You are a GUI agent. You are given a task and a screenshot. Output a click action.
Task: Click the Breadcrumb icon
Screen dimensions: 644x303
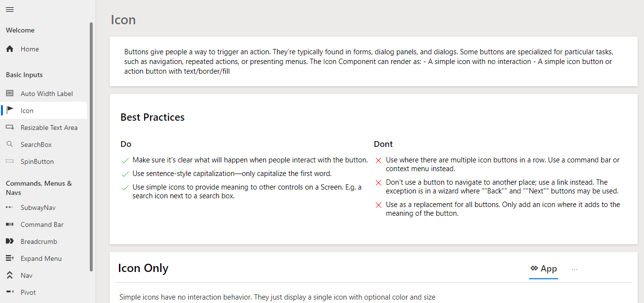pos(10,241)
